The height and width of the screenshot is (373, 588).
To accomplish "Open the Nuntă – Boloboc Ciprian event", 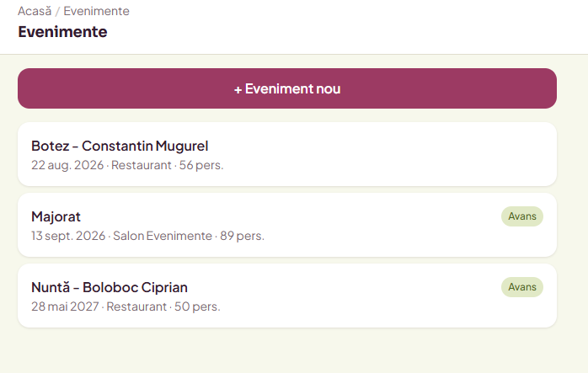I will [x=287, y=296].
